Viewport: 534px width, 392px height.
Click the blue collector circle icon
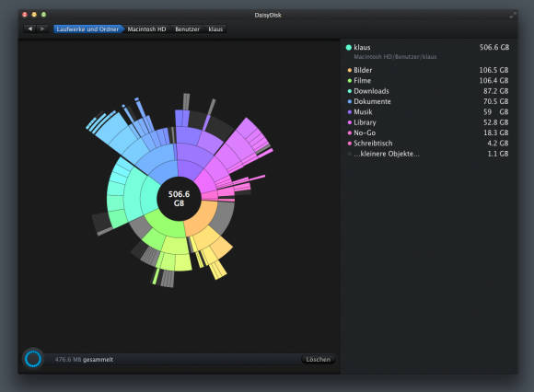pyautogui.click(x=33, y=359)
